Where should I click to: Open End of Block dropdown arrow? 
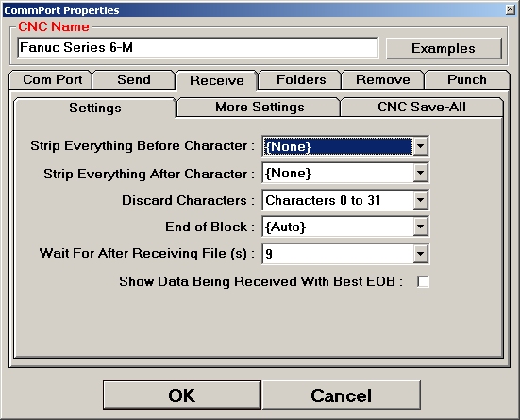tap(421, 227)
